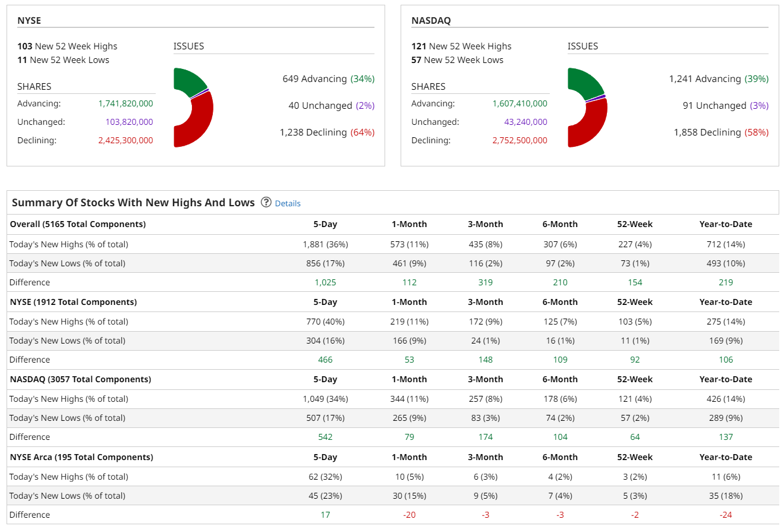
Task: Select NASDAQ advancing shares value 1,607,410,000
Action: [519, 103]
